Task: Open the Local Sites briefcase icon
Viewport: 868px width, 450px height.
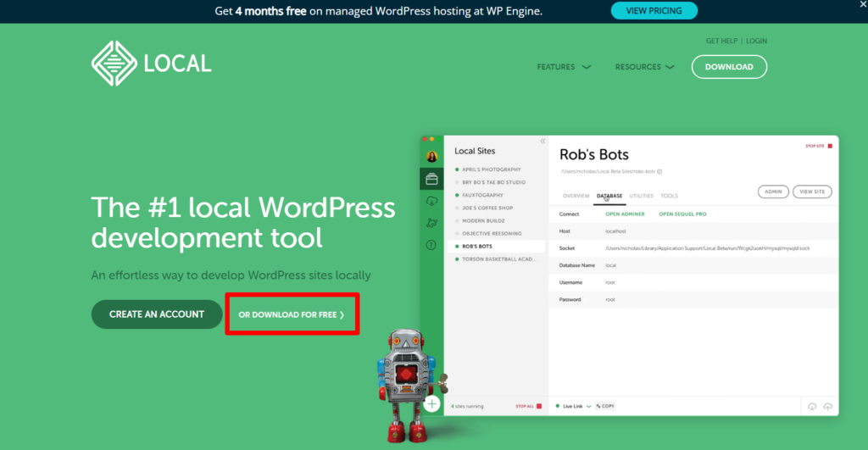Action: [431, 179]
